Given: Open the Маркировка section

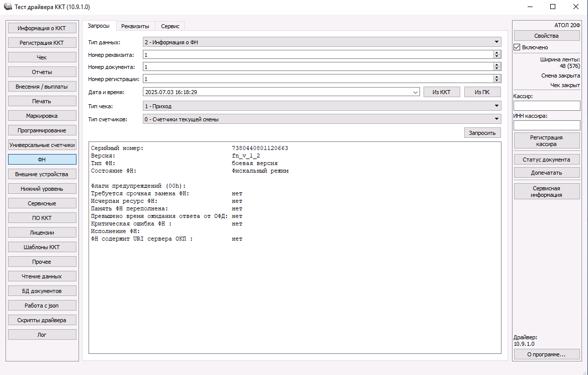Looking at the screenshot, I should [x=42, y=116].
